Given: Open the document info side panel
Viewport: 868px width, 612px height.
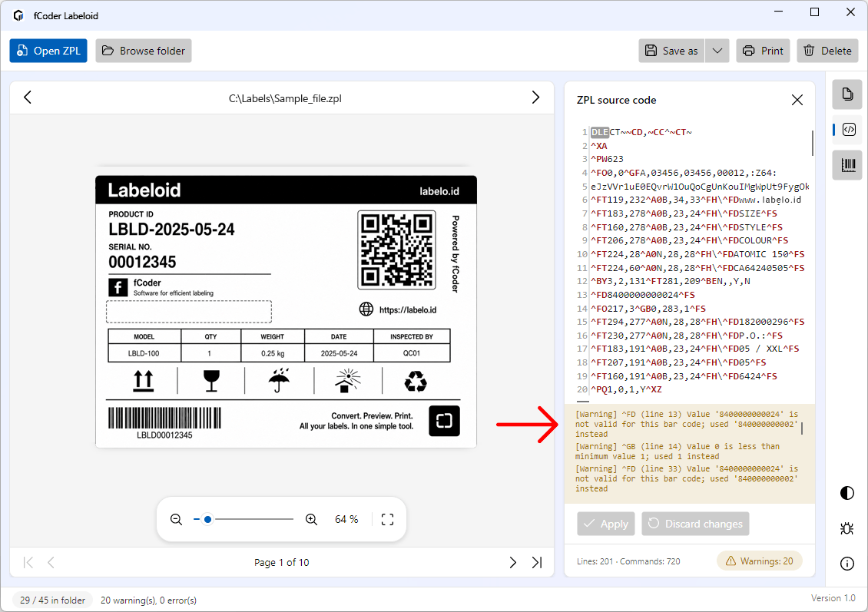Looking at the screenshot, I should coord(847,94).
